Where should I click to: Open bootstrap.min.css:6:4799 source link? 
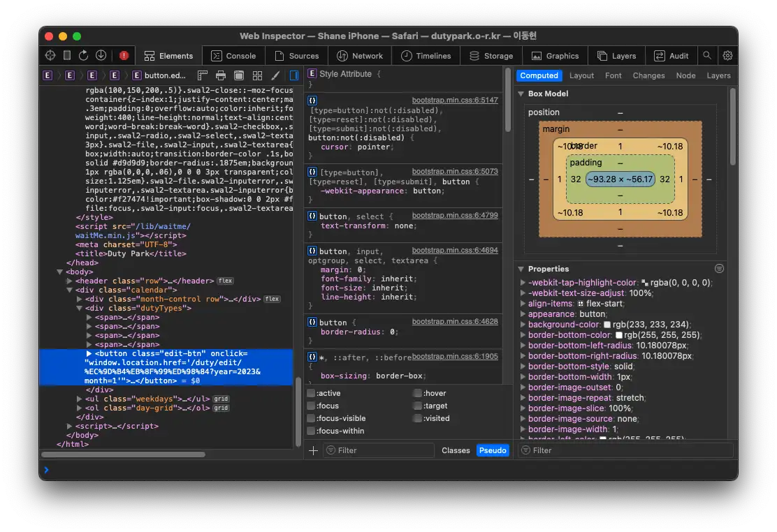[455, 216]
